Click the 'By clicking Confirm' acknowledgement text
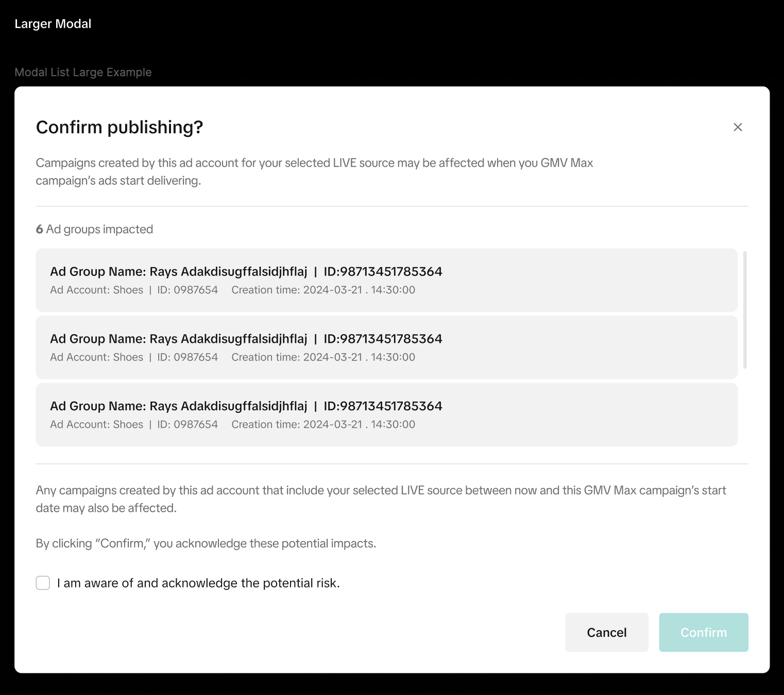The height and width of the screenshot is (695, 784). pos(206,543)
